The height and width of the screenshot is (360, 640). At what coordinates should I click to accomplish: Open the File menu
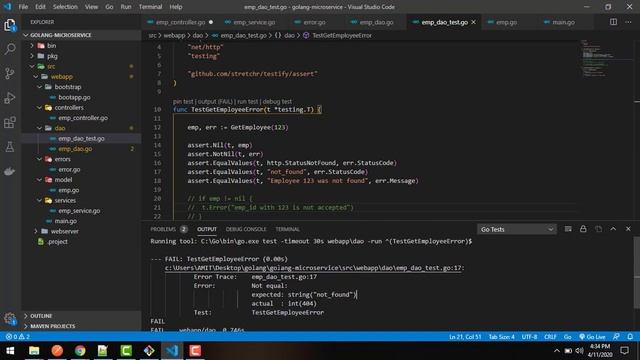coord(23,7)
